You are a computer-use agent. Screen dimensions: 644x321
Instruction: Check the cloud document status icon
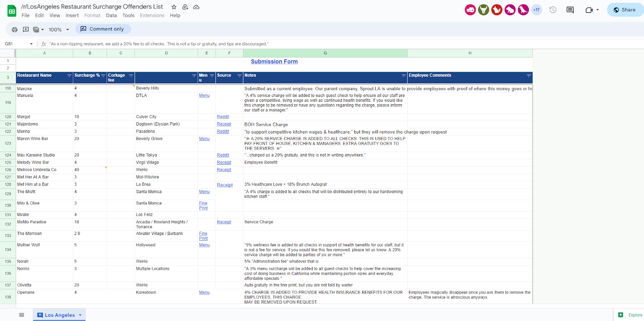(196, 7)
